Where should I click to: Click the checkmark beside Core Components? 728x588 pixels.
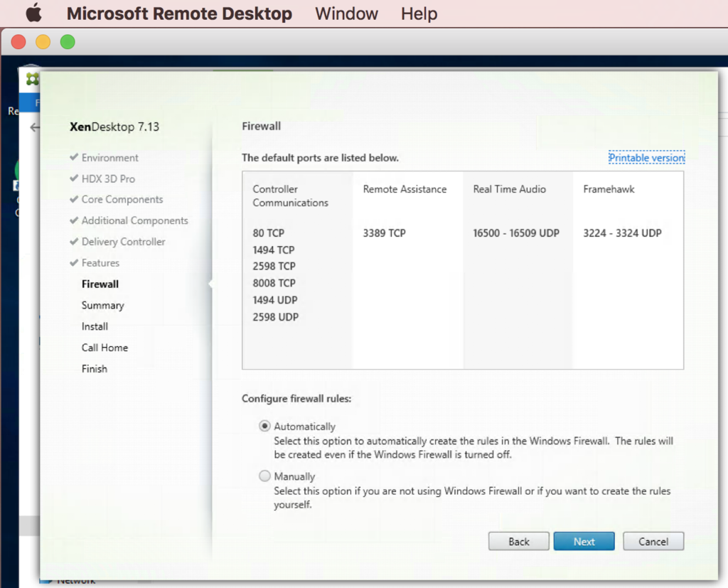point(74,199)
